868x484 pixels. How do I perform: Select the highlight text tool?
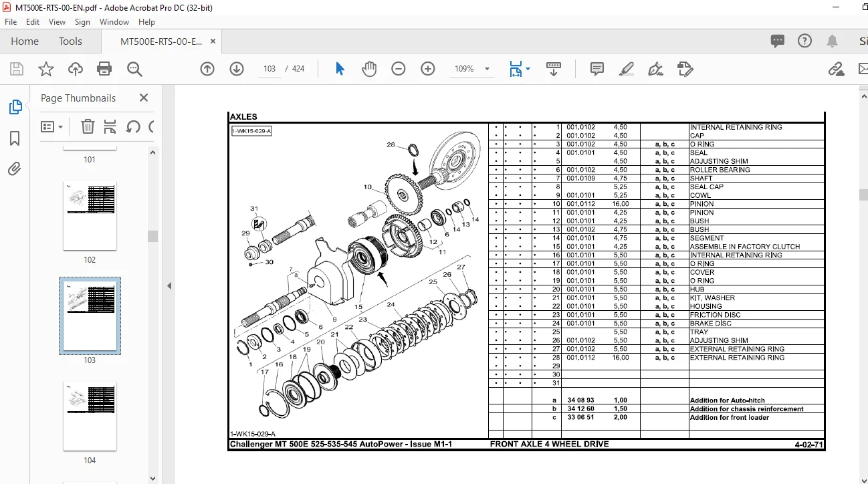point(626,69)
